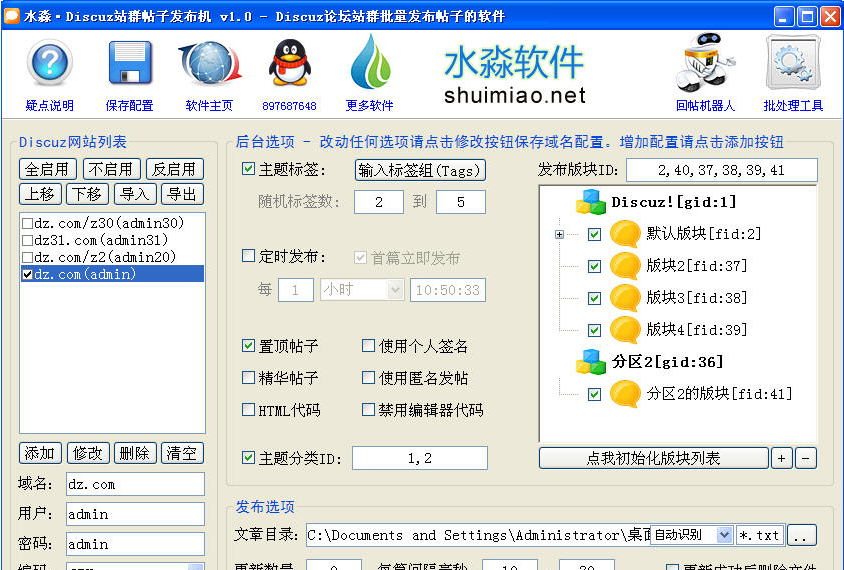Click the *.txt file filter field
The height and width of the screenshot is (570, 844).
pyautogui.click(x=759, y=535)
